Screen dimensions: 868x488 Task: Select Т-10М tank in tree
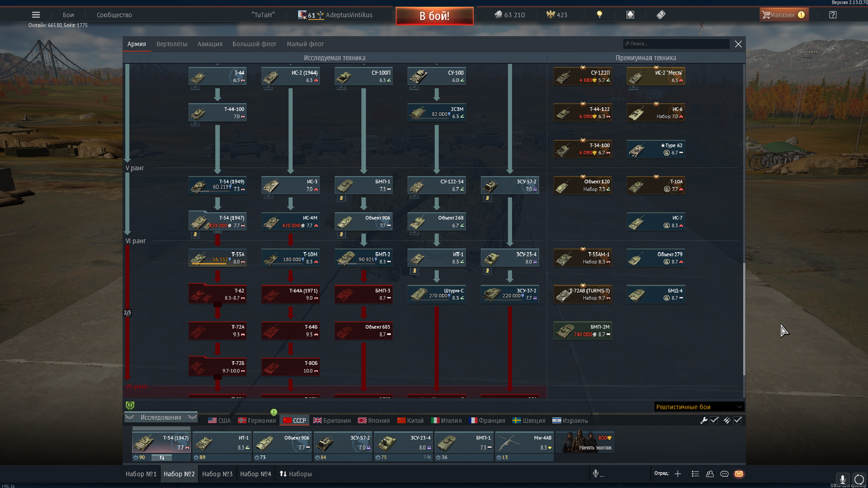point(290,258)
